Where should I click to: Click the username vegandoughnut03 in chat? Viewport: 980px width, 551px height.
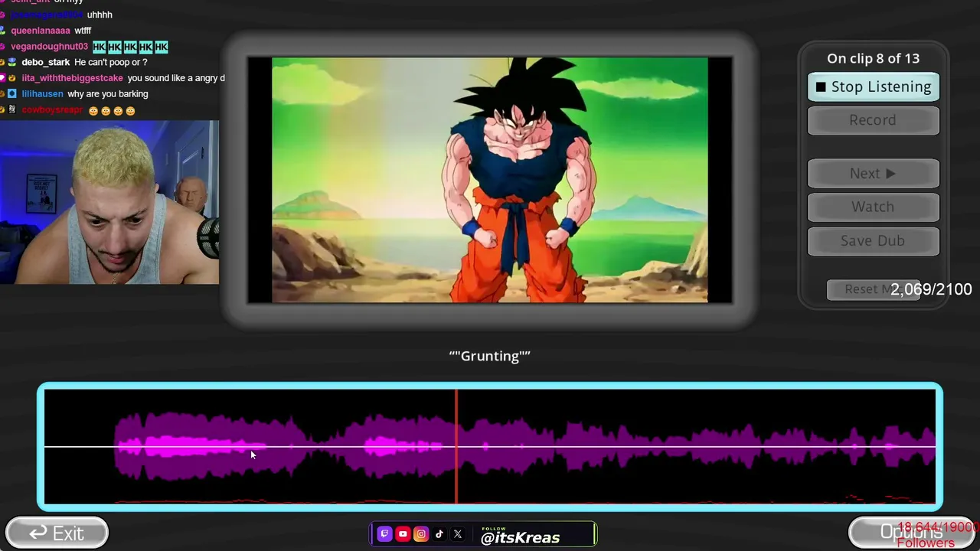[50, 47]
